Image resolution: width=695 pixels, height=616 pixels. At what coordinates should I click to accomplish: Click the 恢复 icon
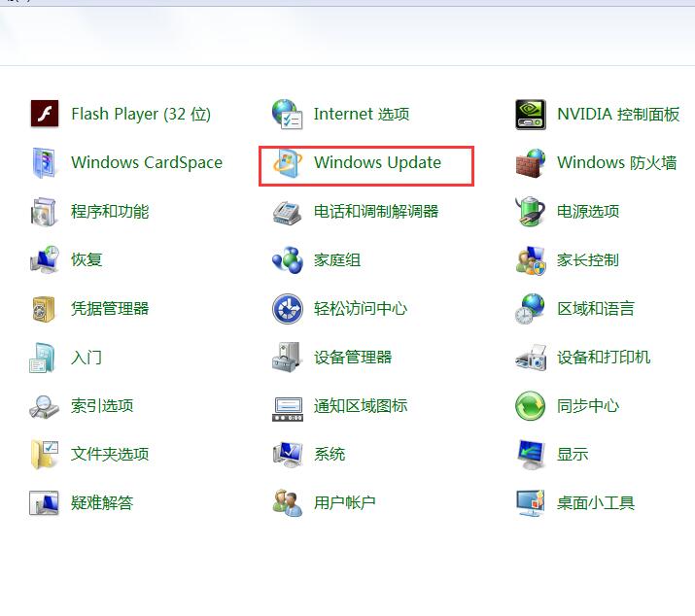(x=45, y=259)
